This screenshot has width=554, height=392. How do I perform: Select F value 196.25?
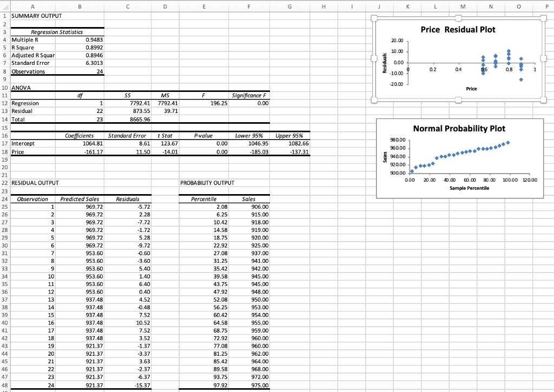click(204, 103)
